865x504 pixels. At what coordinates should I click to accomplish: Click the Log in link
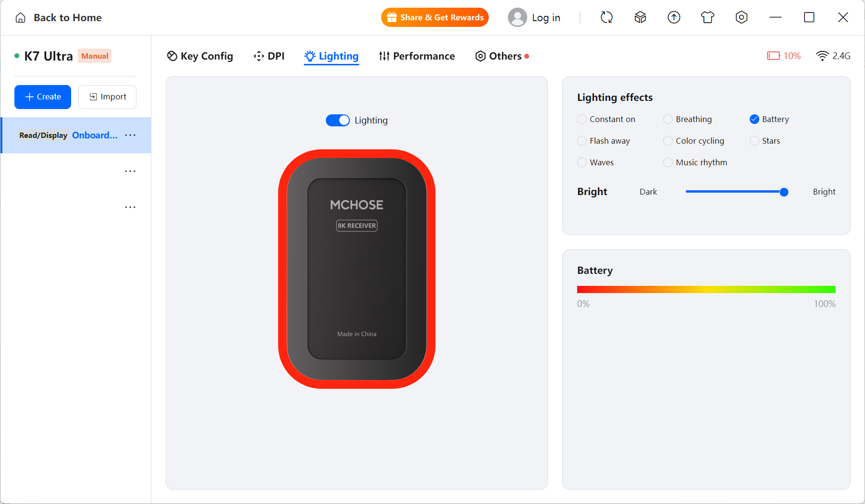[x=546, y=18]
